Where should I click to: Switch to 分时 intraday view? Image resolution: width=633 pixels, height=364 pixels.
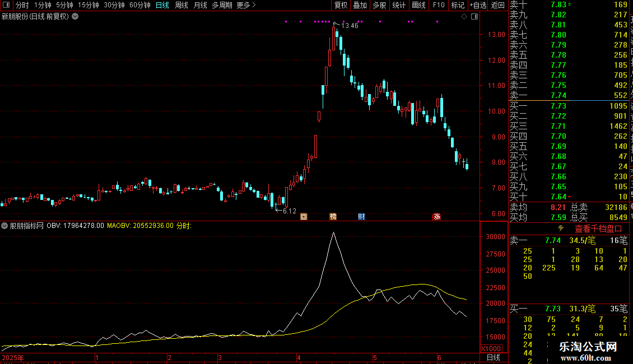(x=22, y=5)
